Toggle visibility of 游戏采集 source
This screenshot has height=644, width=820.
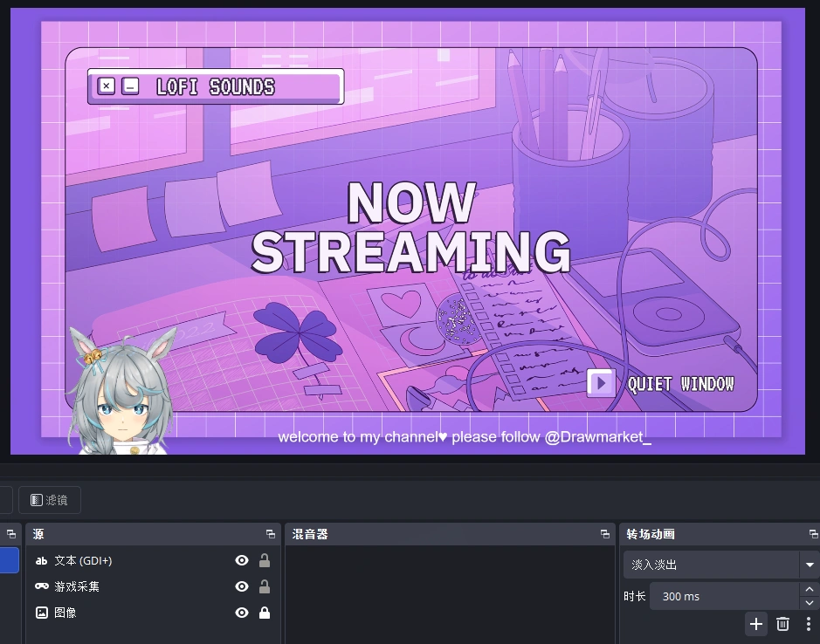coord(242,586)
